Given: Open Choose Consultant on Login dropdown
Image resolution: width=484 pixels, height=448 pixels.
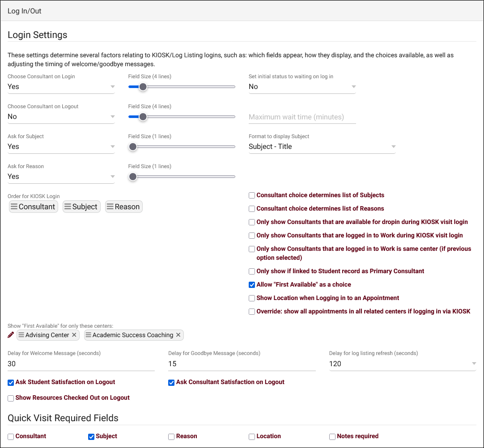Looking at the screenshot, I should pos(61,87).
